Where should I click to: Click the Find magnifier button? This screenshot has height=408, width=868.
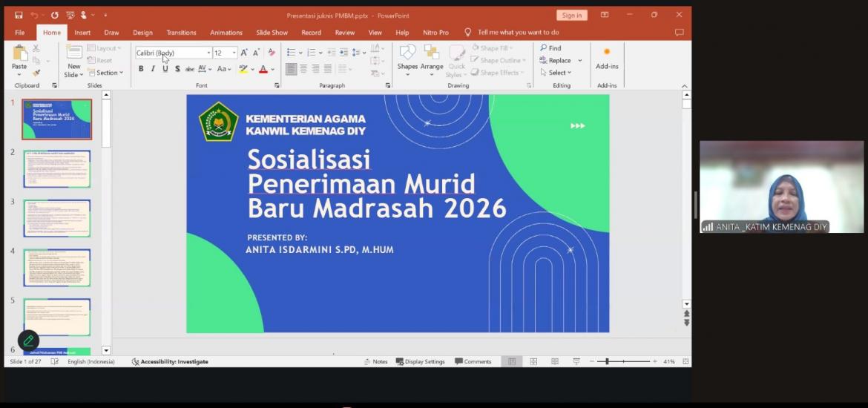click(550, 48)
